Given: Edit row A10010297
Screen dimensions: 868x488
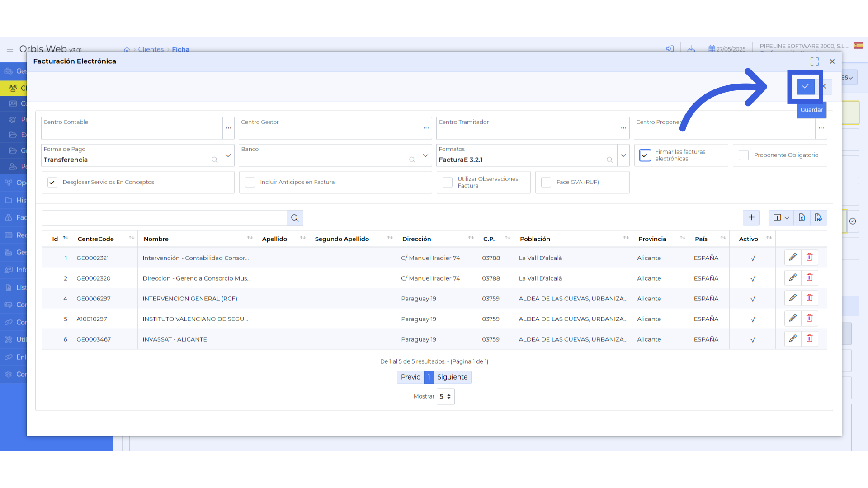Looking at the screenshot, I should [x=793, y=319].
